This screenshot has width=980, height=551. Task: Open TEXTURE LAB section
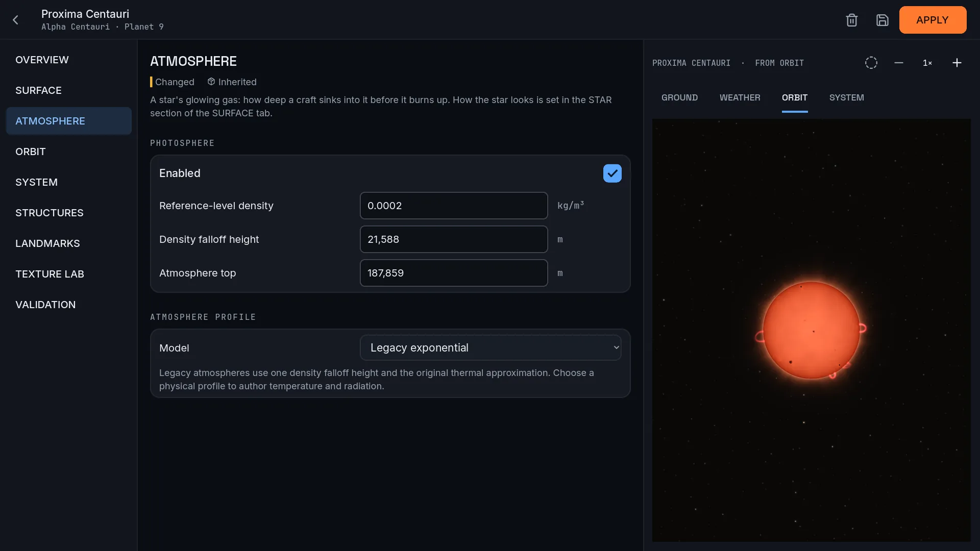click(68, 274)
